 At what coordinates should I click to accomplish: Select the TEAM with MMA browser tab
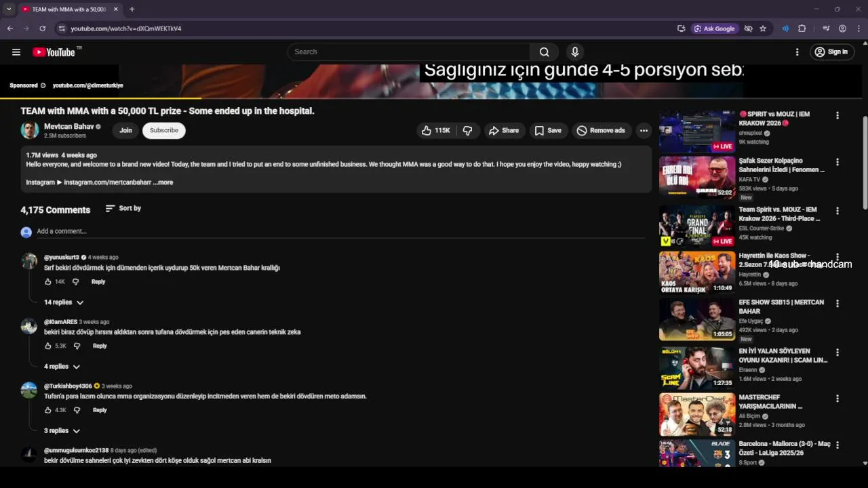(70, 9)
